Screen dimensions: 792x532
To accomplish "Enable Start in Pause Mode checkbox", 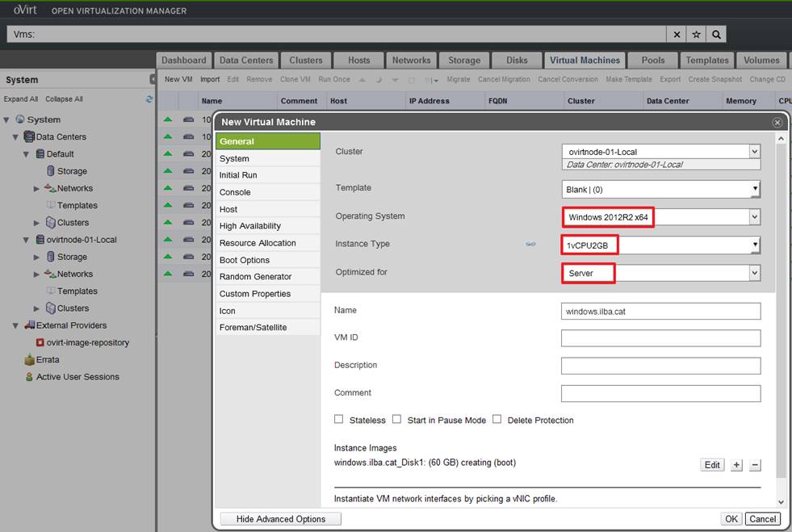I will click(397, 419).
